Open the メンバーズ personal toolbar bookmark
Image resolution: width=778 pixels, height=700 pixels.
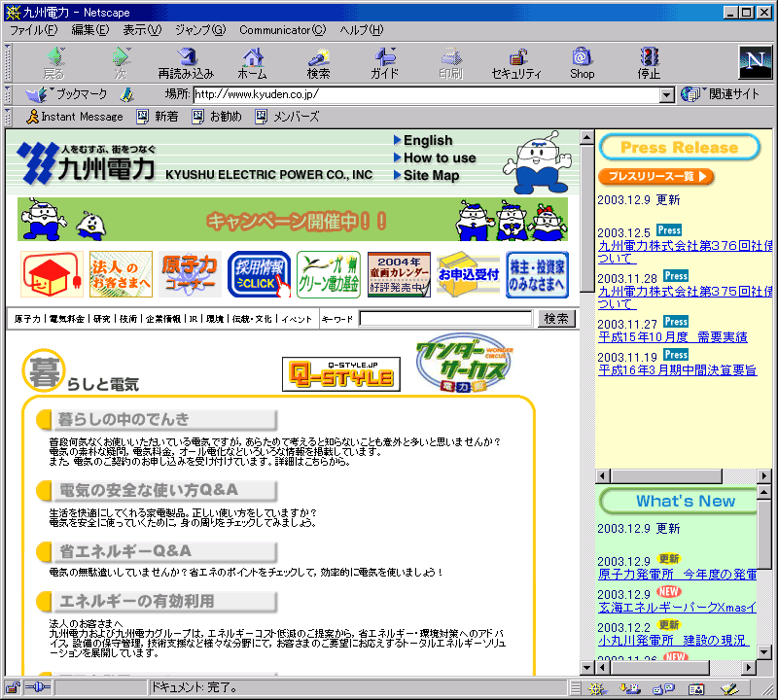[287, 117]
